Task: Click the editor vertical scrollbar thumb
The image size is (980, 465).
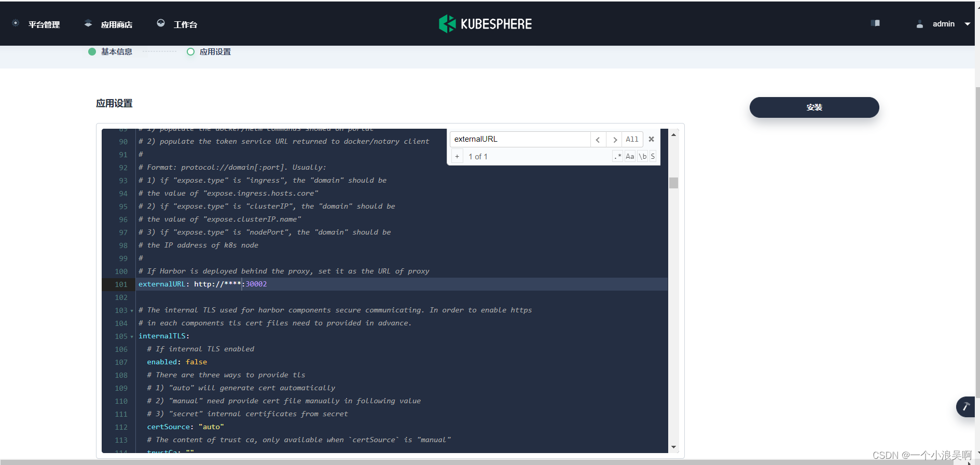Action: pos(673,183)
